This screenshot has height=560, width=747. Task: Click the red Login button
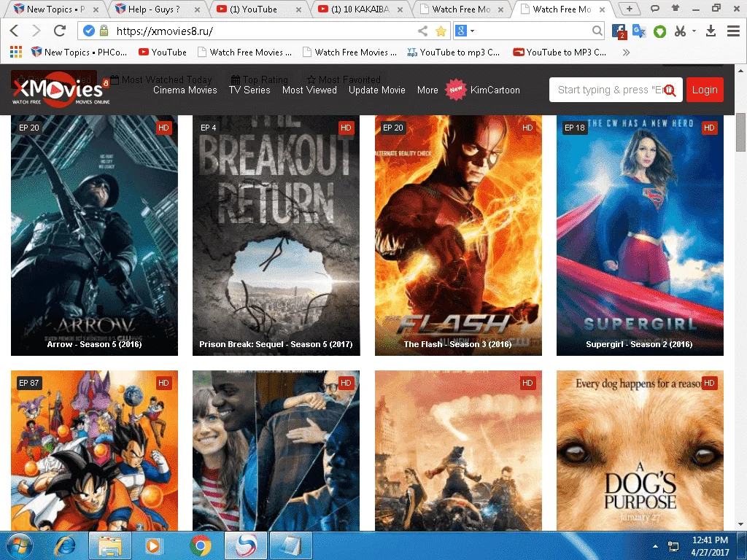point(705,90)
